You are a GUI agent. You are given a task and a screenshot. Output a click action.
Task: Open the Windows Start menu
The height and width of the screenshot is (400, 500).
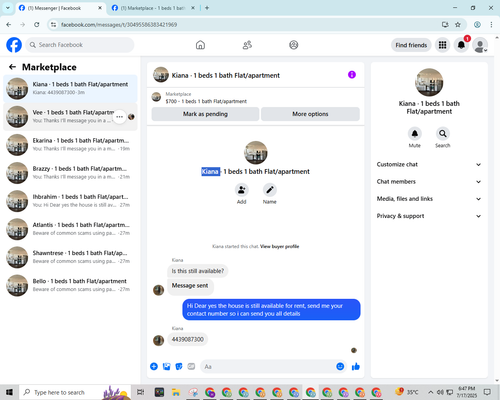(9, 392)
